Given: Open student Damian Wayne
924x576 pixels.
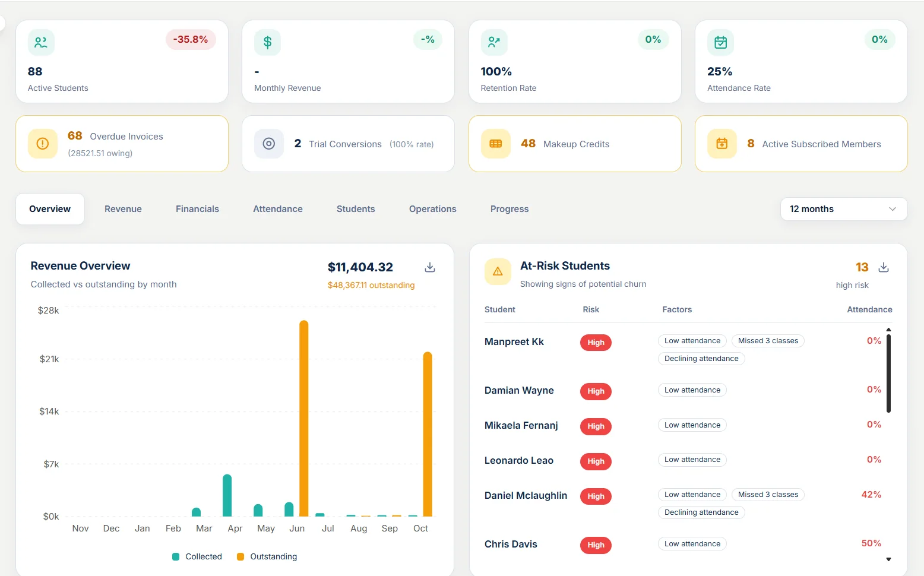Looking at the screenshot, I should [519, 391].
